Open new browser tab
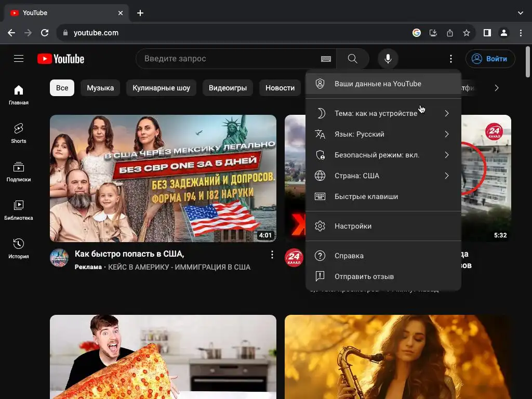Viewport: 532px width, 399px height. click(x=140, y=13)
